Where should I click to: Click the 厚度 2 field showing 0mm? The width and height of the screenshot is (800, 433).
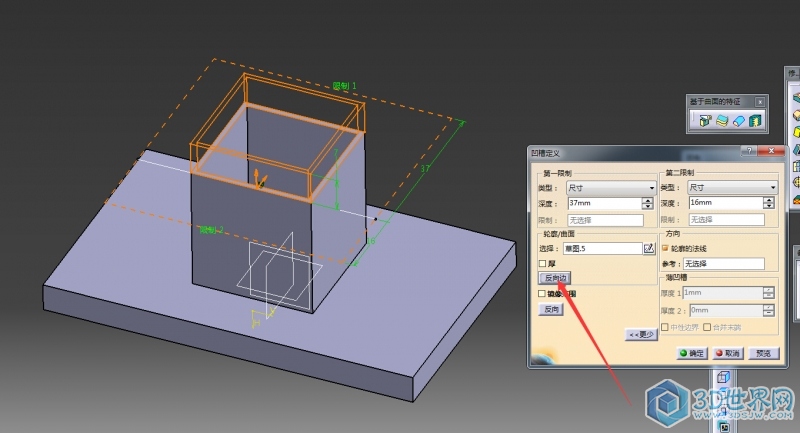tap(726, 310)
